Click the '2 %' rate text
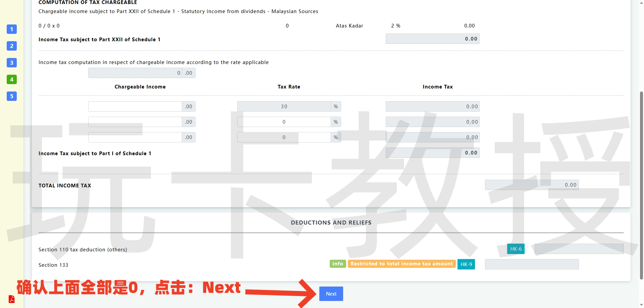Viewport: 644px width, 308px height. pos(396,26)
